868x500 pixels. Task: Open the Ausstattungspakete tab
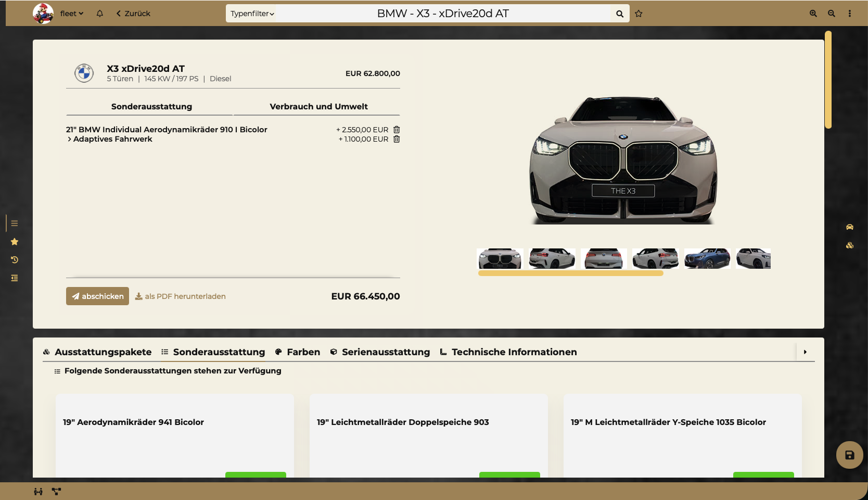click(97, 352)
